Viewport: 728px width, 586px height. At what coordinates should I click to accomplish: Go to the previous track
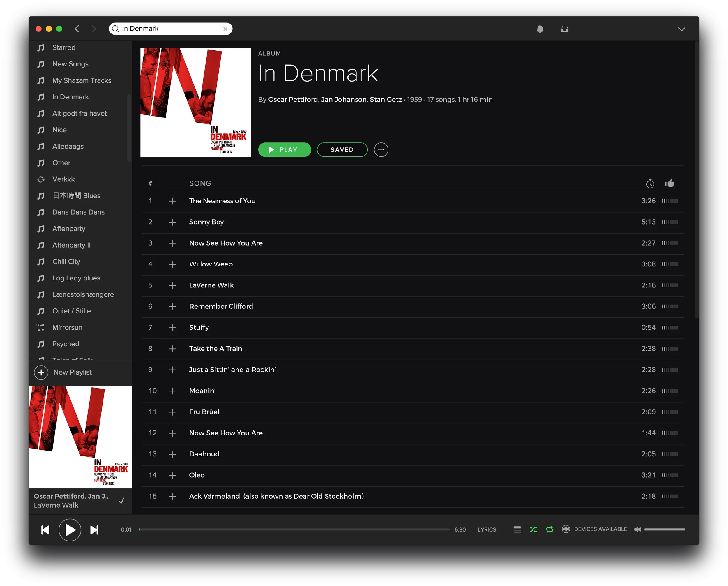click(45, 530)
